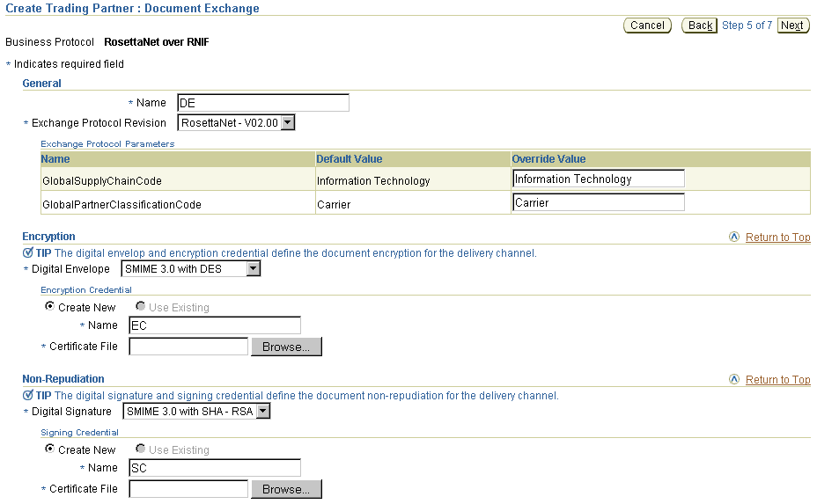The image size is (817, 504).
Task: Click the Back button
Action: [700, 26]
